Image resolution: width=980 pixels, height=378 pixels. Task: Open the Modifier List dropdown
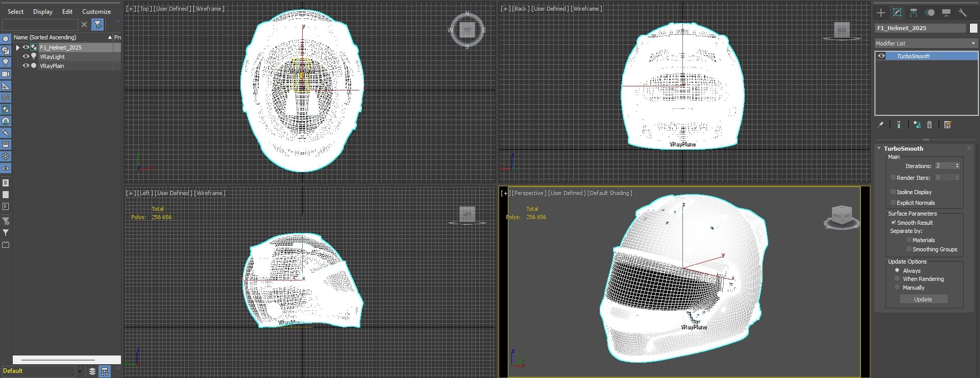[926, 43]
